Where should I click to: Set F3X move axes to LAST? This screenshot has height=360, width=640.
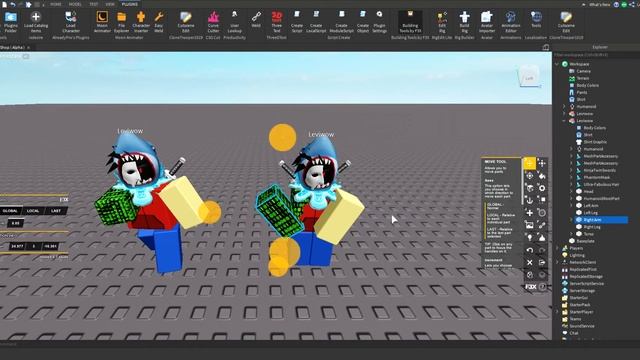point(56,211)
